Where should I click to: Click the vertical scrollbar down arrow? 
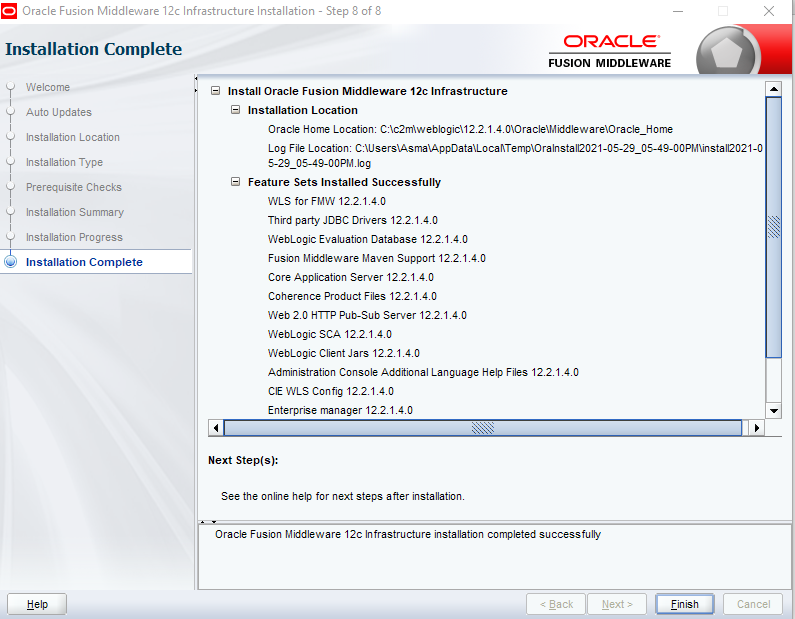pos(774,411)
